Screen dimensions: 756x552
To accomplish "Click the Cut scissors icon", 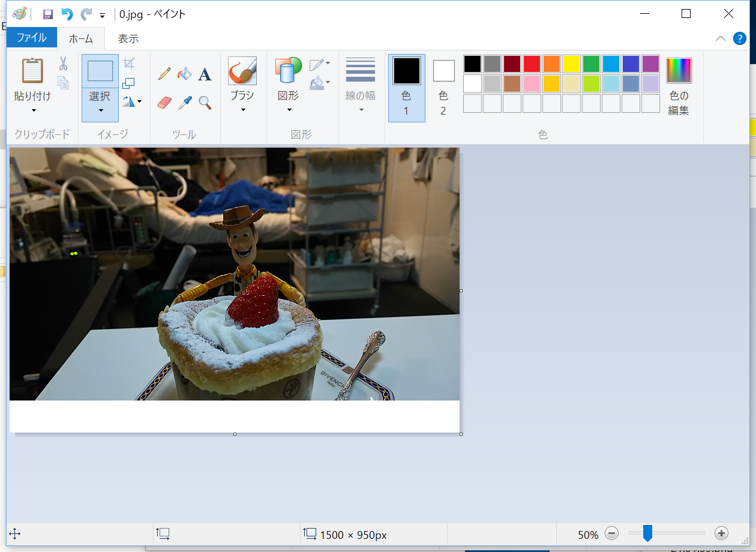I will coord(63,64).
